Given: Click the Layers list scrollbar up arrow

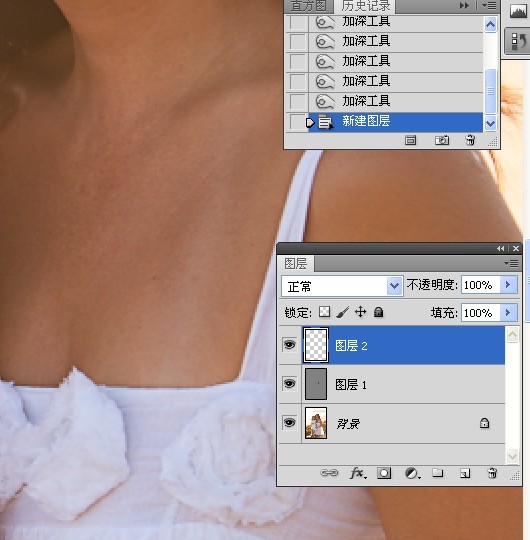Looking at the screenshot, I should pyautogui.click(x=512, y=335).
